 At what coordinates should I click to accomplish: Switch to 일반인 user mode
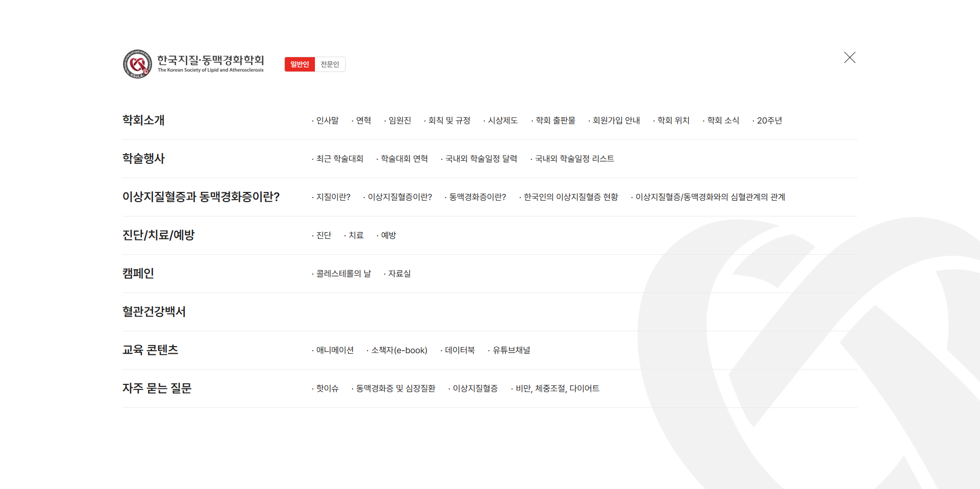tap(300, 64)
